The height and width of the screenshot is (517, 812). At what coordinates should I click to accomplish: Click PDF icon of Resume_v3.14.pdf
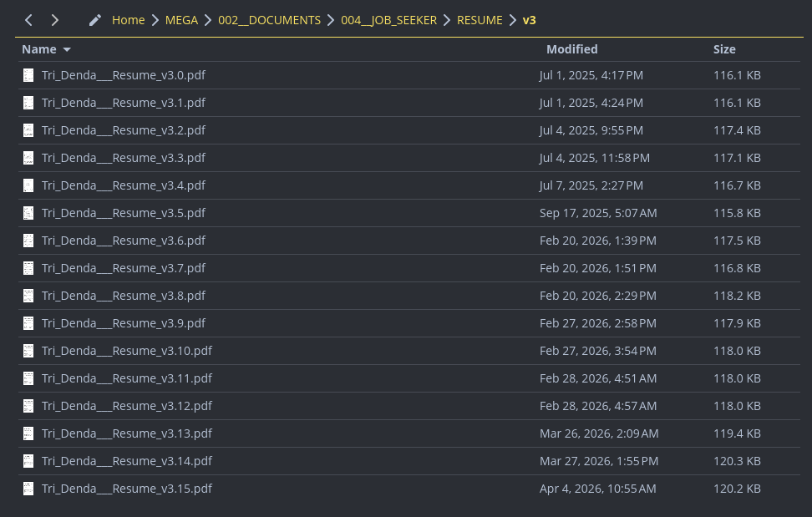tap(28, 461)
